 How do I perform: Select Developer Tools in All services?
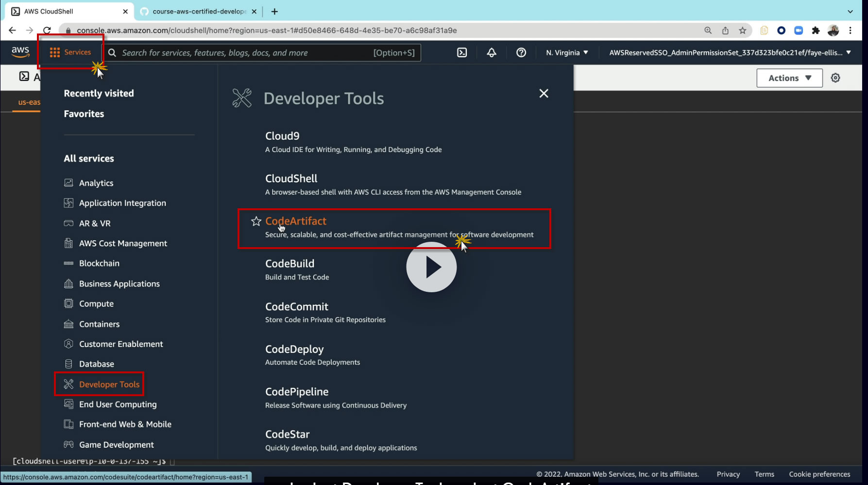coord(109,384)
